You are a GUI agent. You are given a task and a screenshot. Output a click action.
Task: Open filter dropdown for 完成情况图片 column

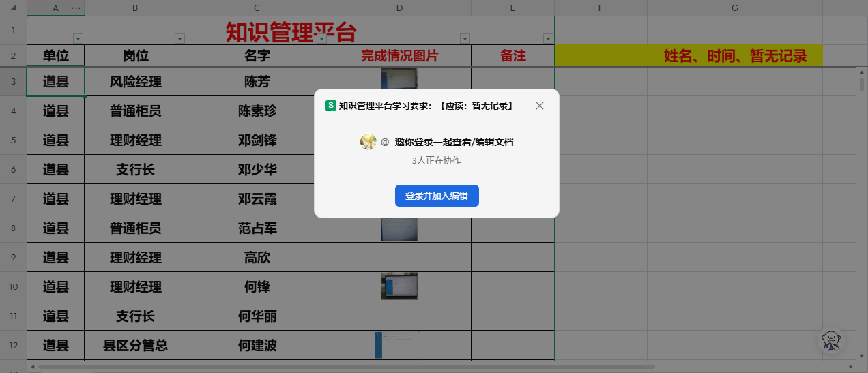pyautogui.click(x=465, y=38)
